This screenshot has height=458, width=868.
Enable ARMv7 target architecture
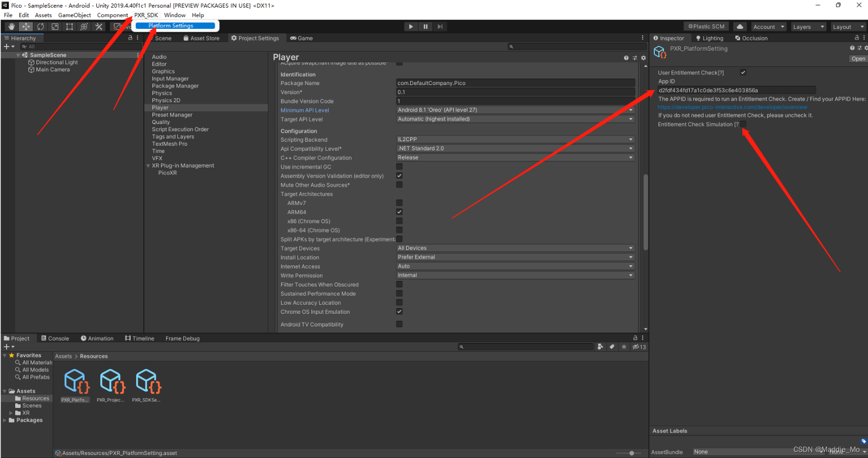pyautogui.click(x=399, y=203)
